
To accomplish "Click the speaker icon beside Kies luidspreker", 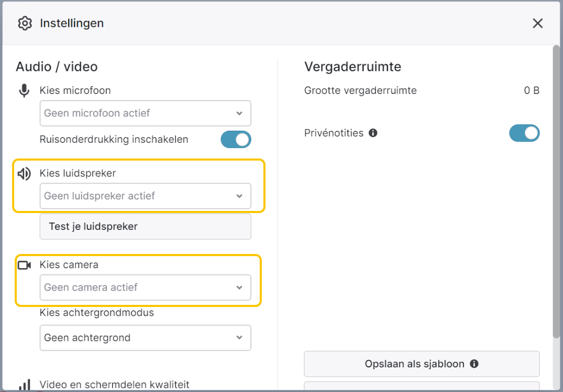I will (x=24, y=174).
